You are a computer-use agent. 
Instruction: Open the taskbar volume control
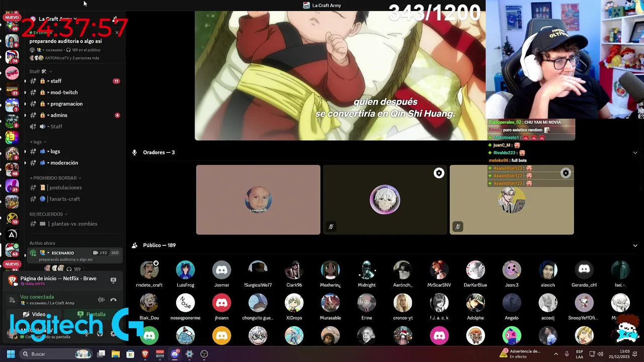pos(600,354)
